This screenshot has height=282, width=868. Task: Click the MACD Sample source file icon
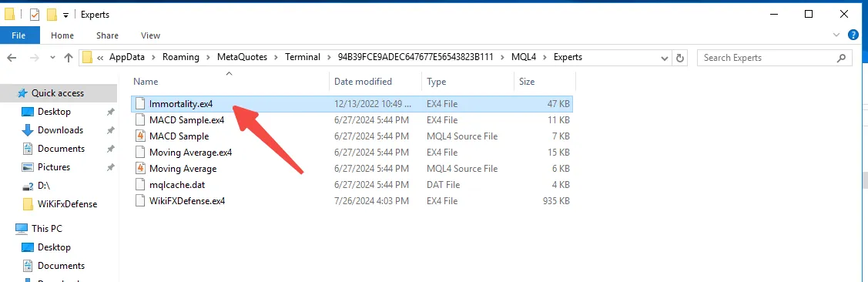(140, 136)
